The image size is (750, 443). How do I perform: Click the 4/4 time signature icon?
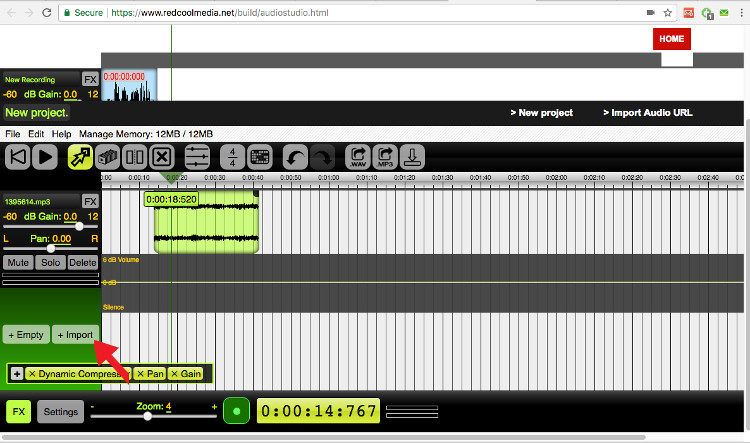(232, 157)
